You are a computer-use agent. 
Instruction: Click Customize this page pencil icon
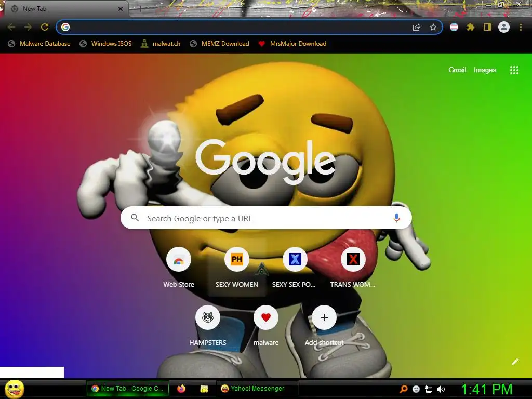515,362
